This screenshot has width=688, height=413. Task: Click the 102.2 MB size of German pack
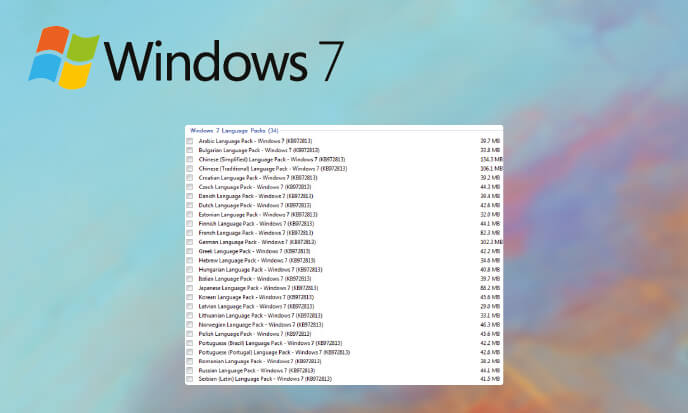point(489,242)
